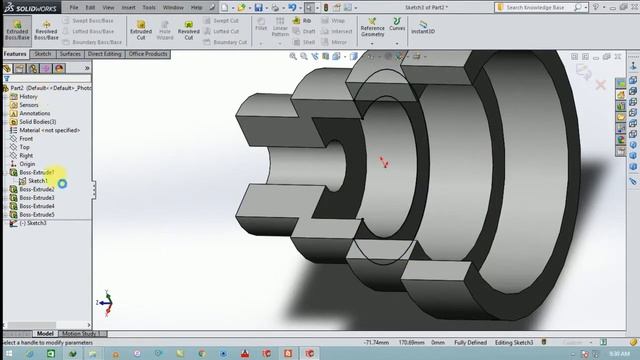Switch to the Sketch tab
The width and height of the screenshot is (640, 360).
pos(42,54)
